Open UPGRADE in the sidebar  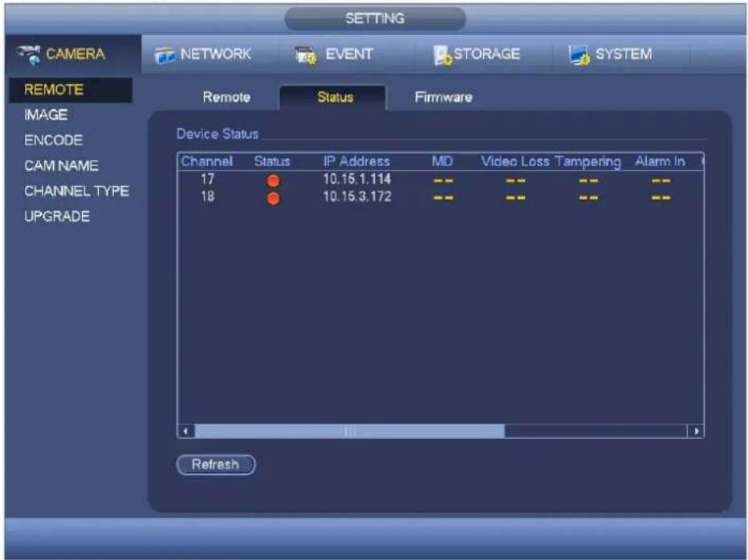[57, 217]
